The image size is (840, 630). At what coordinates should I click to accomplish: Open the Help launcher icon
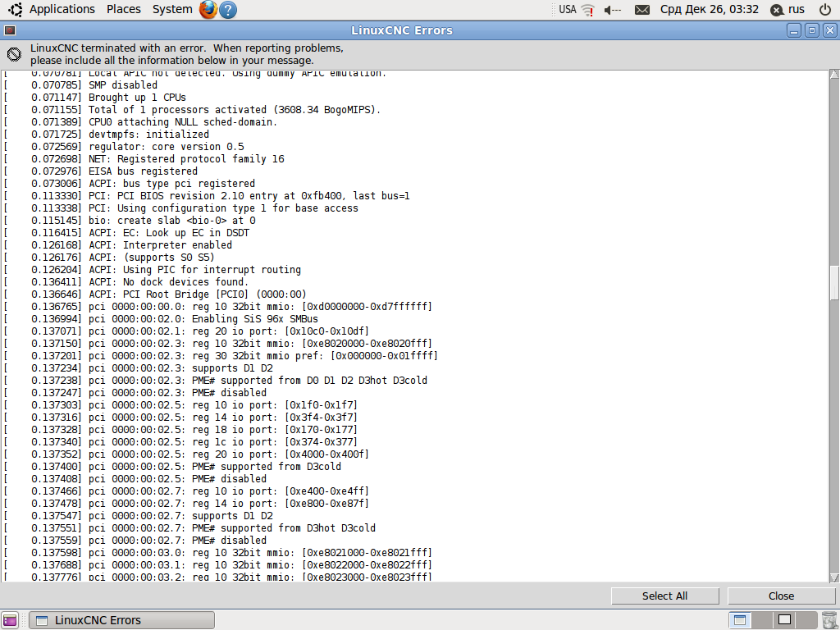click(228, 10)
